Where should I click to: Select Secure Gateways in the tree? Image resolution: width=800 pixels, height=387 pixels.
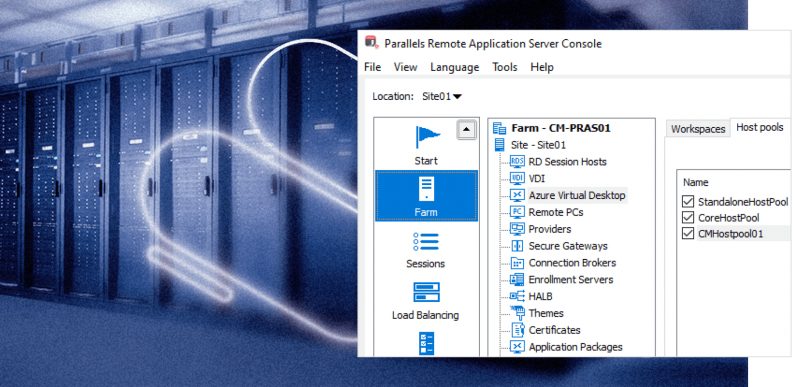click(x=568, y=246)
